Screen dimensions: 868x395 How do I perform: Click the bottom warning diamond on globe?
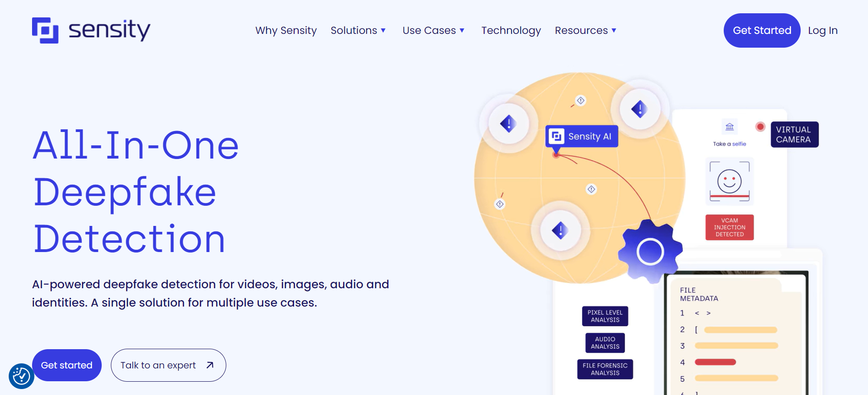561,230
